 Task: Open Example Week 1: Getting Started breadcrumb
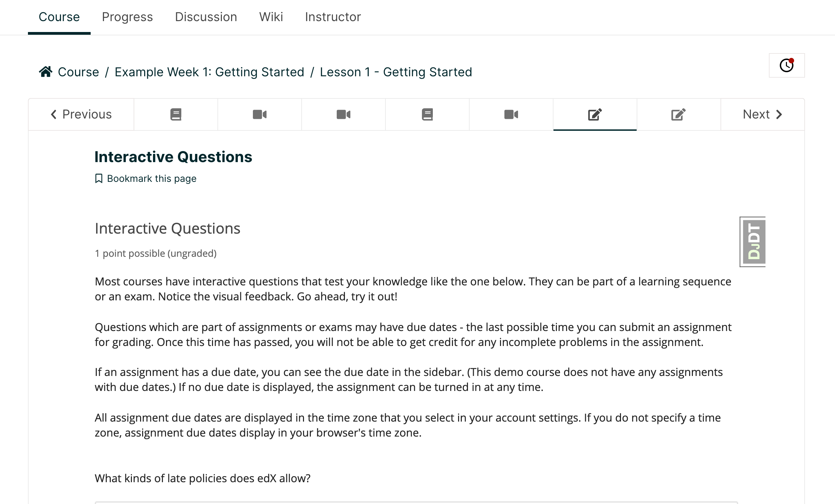(x=209, y=72)
